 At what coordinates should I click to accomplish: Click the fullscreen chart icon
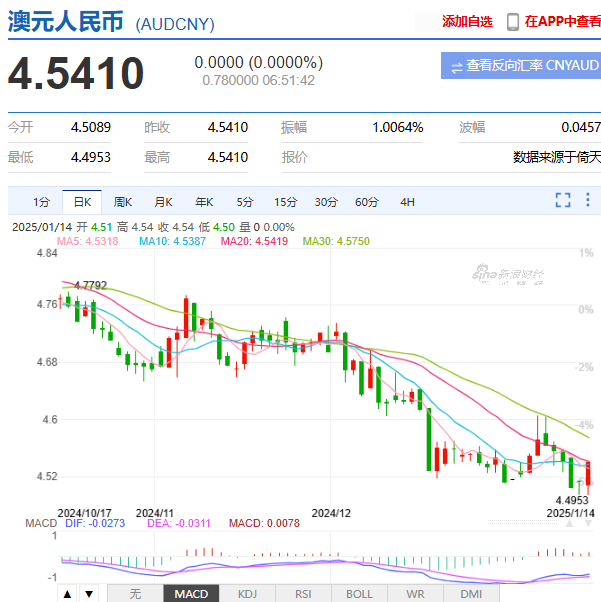[562, 201]
